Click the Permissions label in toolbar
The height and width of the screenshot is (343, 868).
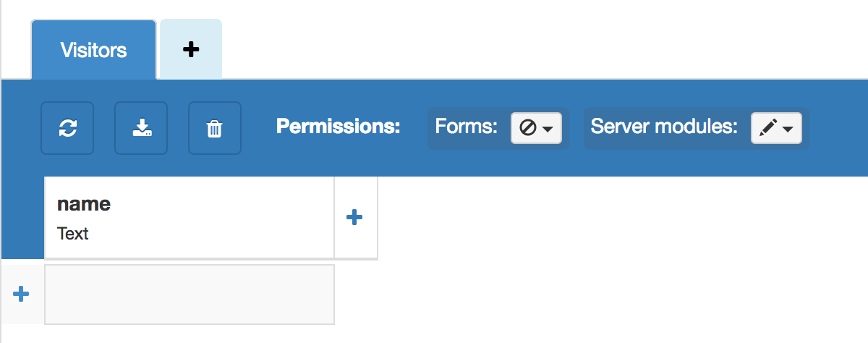(x=339, y=127)
